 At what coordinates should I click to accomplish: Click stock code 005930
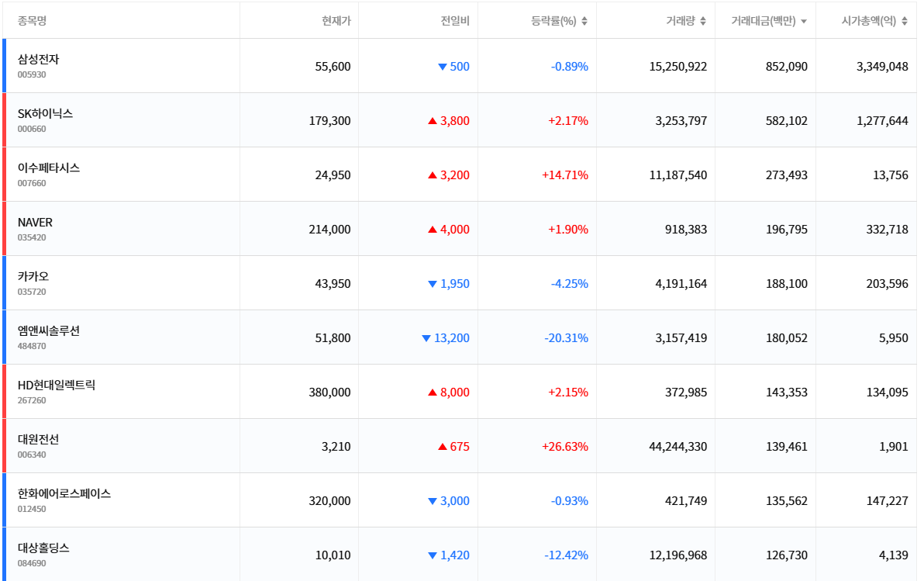(32, 75)
